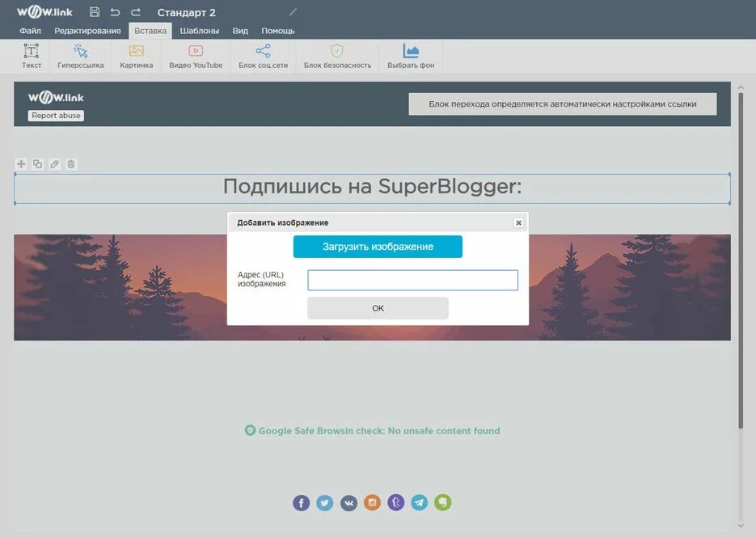
Task: Open the Telegram social icon
Action: (419, 502)
